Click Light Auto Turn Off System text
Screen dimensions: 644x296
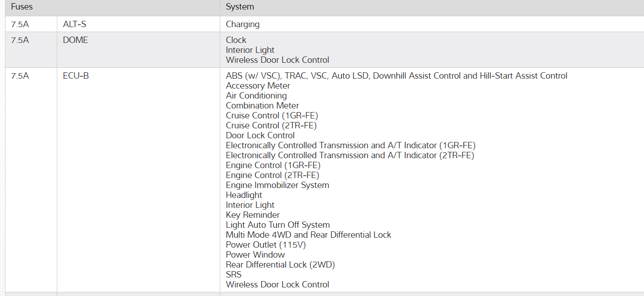click(278, 225)
